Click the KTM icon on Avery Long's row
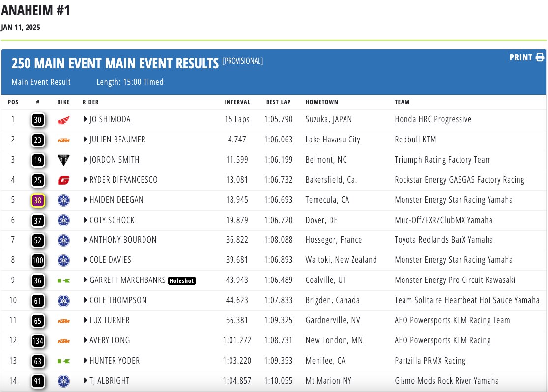The height and width of the screenshot is (392, 548). click(63, 340)
